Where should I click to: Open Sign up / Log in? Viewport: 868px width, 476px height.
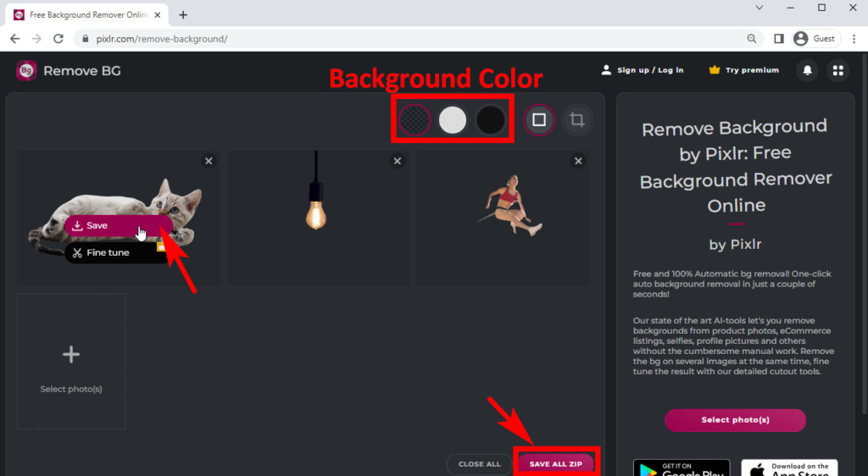(643, 70)
